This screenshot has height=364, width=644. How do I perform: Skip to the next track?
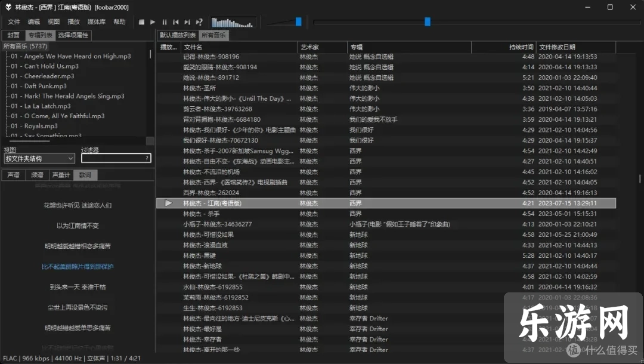[187, 22]
